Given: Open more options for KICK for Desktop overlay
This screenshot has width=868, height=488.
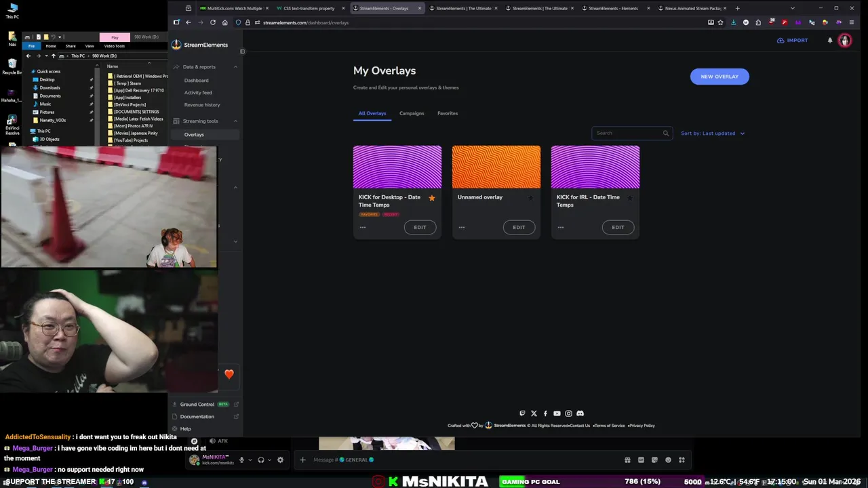Looking at the screenshot, I should click(x=363, y=227).
